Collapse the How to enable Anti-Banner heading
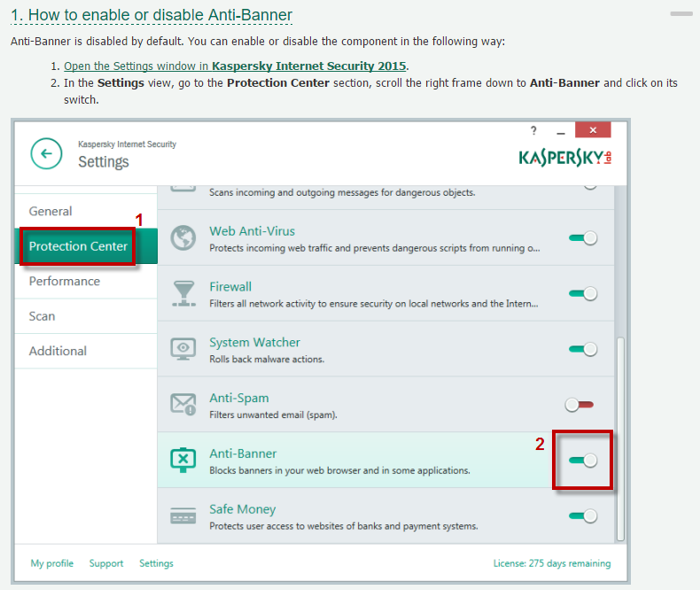This screenshot has width=700, height=590. (152, 15)
